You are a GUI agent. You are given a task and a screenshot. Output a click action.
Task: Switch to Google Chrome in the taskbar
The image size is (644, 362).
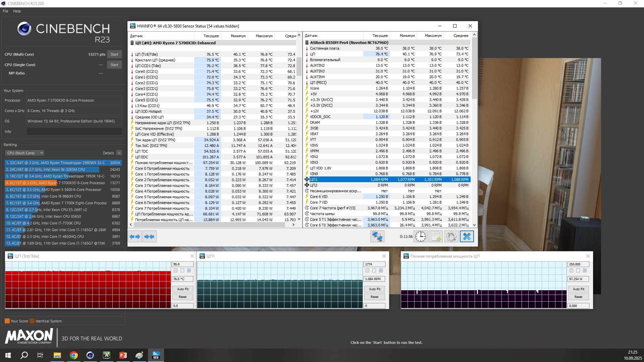click(74, 355)
